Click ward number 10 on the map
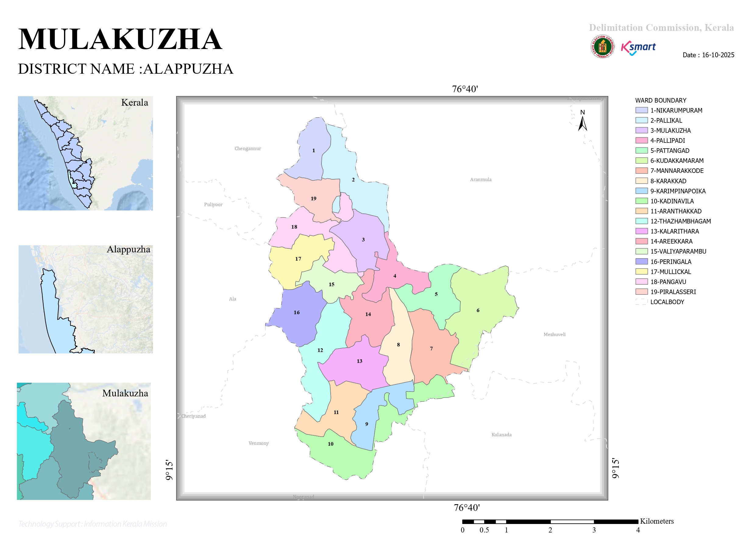 pyautogui.click(x=331, y=444)
